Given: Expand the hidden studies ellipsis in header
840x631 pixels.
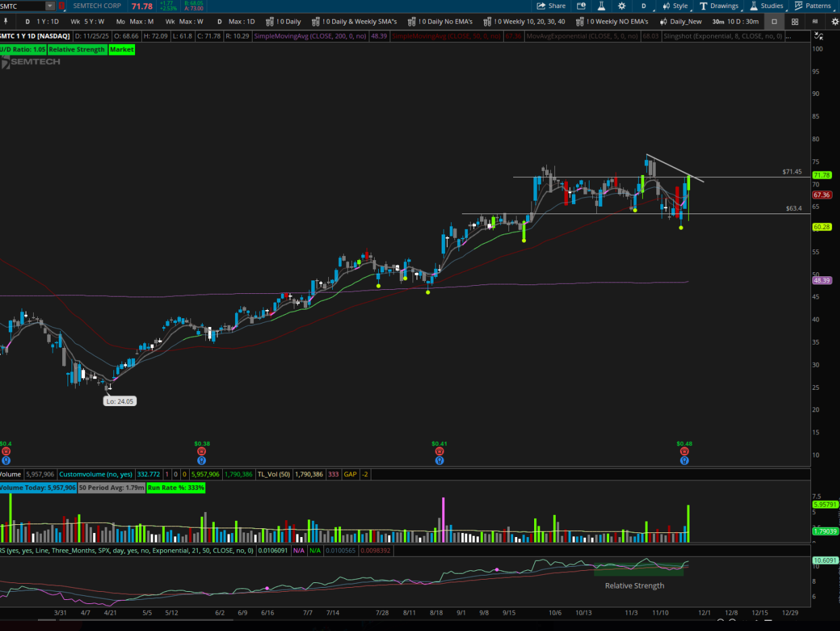Looking at the screenshot, I should [787, 36].
